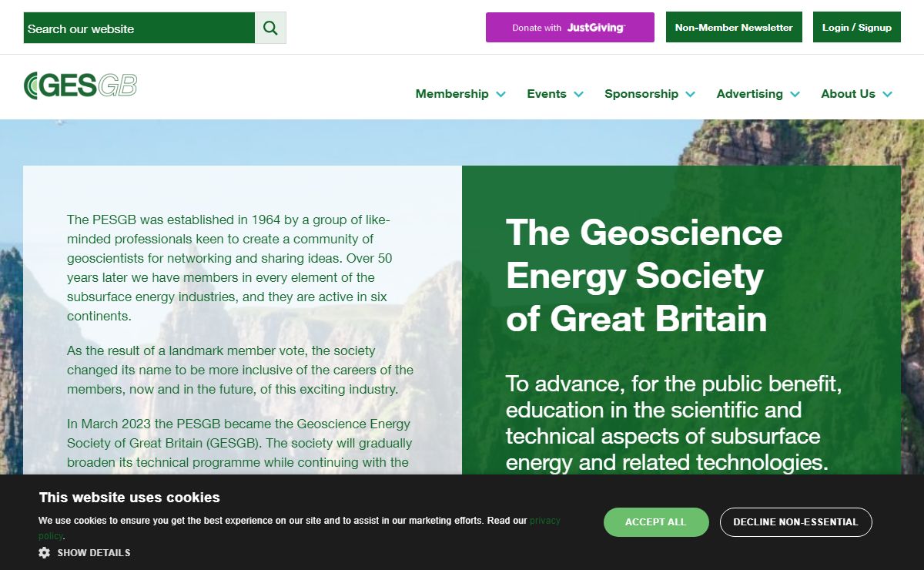Open the About Us menu label

[848, 94]
